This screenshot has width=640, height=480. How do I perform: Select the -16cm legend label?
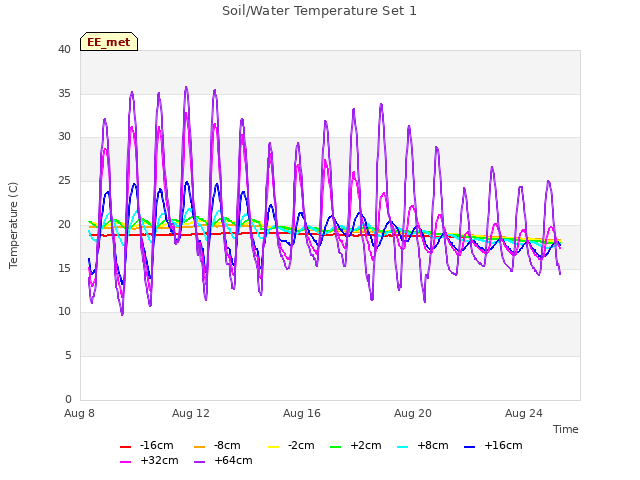[x=157, y=445]
